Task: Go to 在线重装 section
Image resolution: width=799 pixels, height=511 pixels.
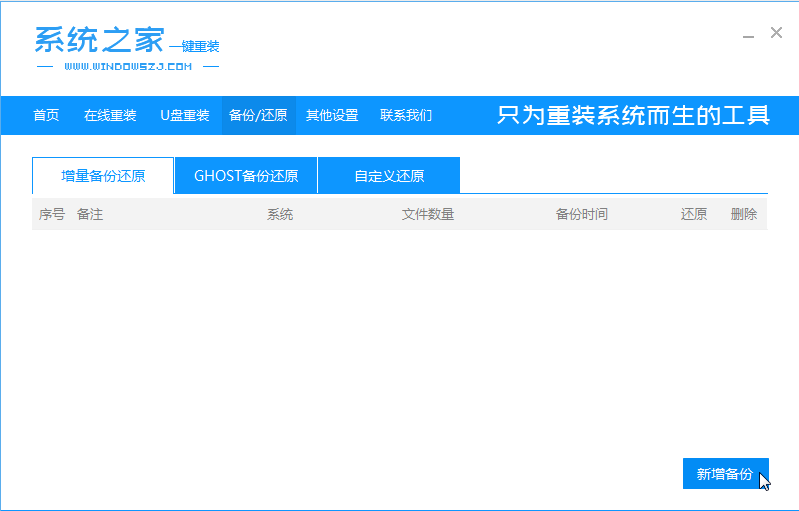Action: tap(110, 115)
